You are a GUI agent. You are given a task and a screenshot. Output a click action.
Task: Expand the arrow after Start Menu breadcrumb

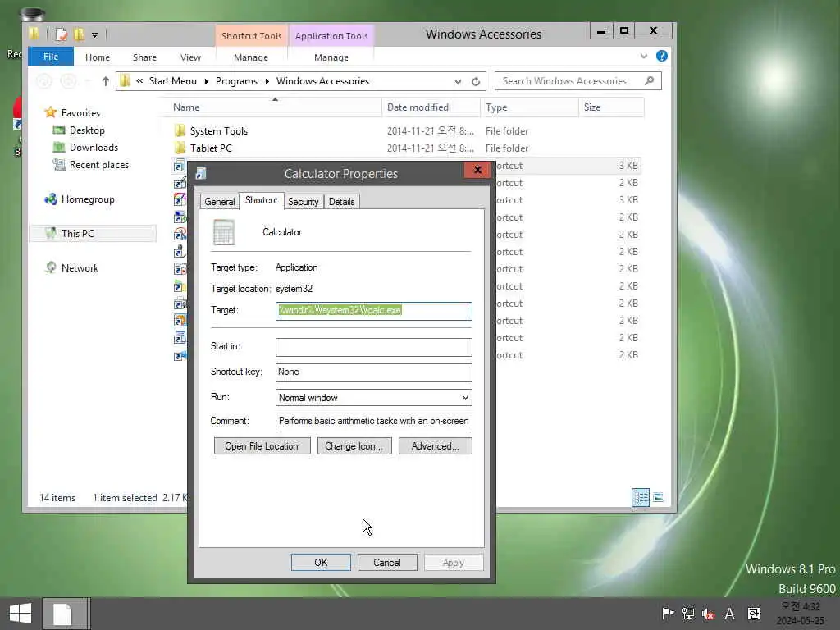206,81
